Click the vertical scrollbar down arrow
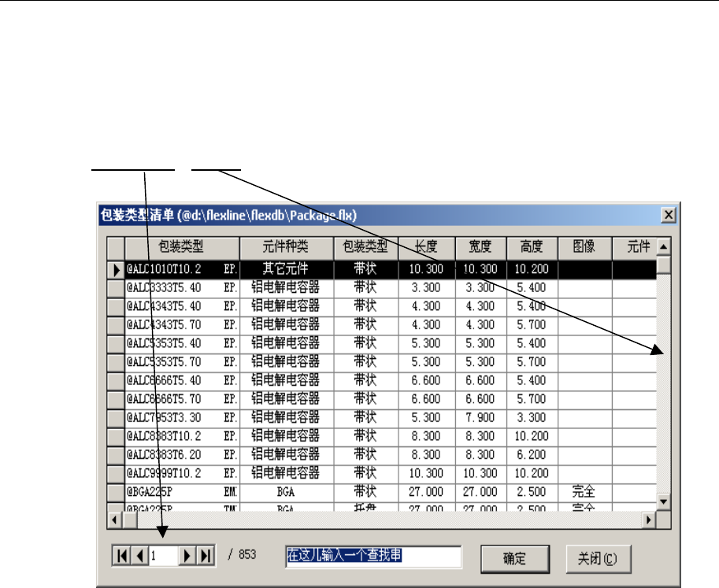The image size is (719, 588). (x=663, y=502)
